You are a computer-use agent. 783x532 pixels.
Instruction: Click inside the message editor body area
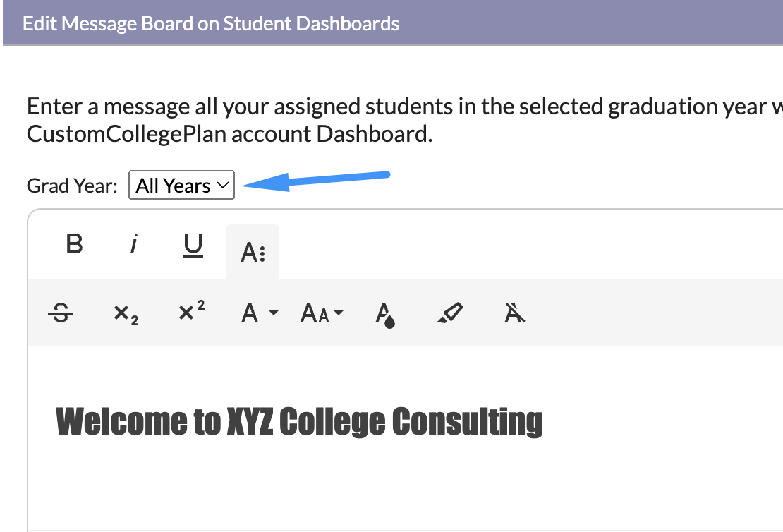(406, 480)
